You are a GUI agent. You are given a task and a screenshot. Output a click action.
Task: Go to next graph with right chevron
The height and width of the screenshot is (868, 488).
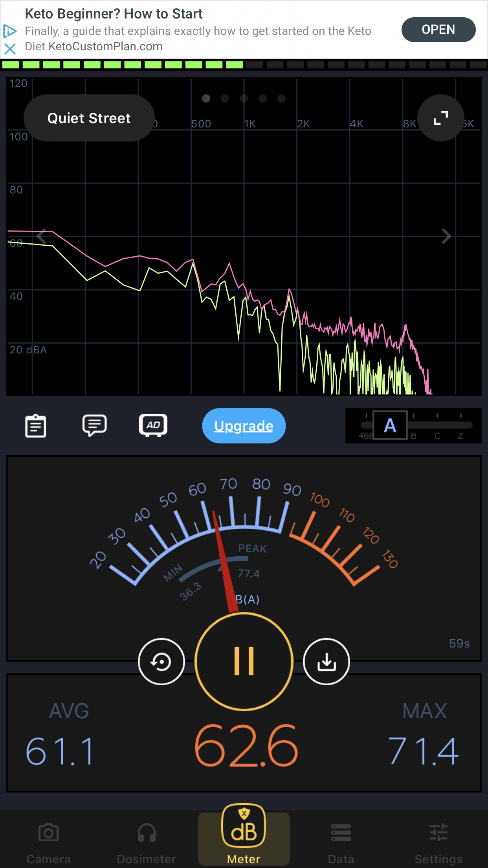(x=446, y=236)
